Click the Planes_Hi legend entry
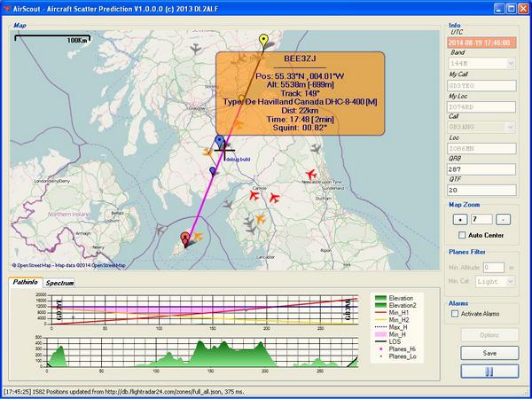This screenshot has height=399, width=532. [395, 349]
